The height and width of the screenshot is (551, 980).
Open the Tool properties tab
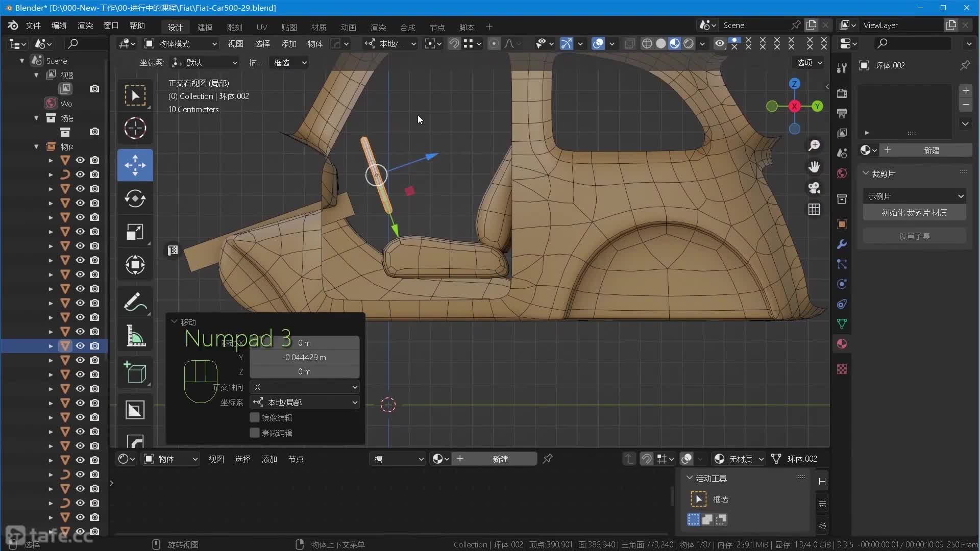(x=842, y=68)
